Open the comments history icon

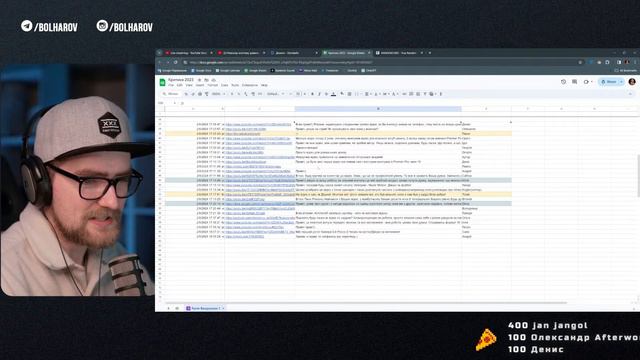(574, 82)
